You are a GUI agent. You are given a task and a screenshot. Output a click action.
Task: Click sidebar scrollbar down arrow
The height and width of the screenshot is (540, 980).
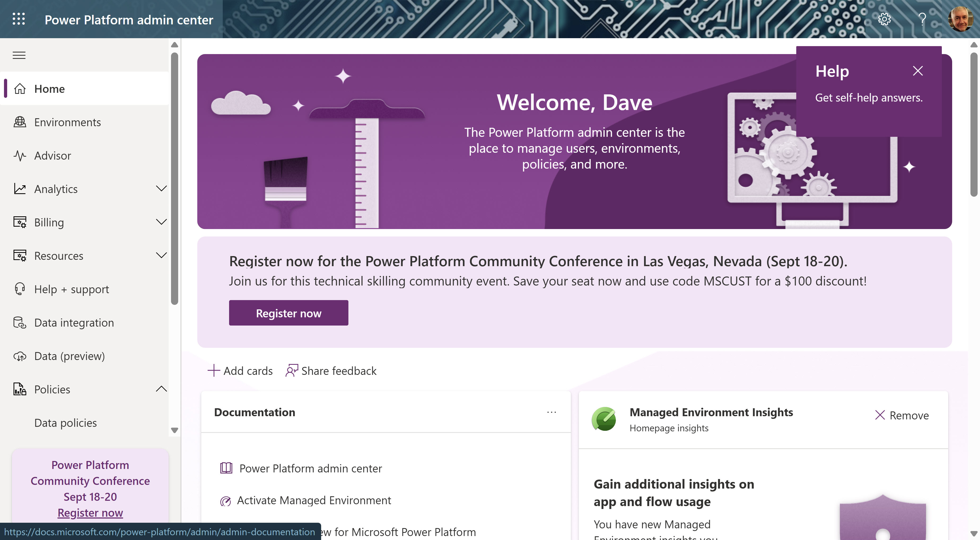175,430
